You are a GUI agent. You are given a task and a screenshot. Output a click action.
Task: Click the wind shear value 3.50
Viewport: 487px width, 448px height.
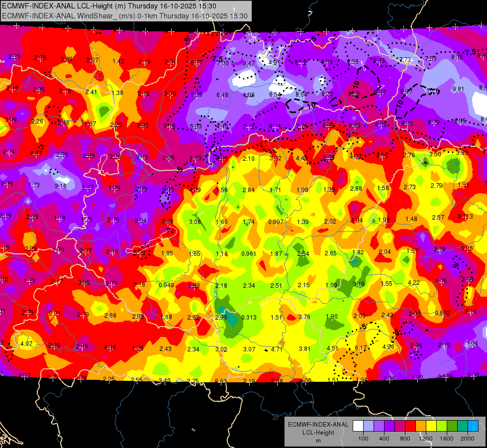point(435,154)
